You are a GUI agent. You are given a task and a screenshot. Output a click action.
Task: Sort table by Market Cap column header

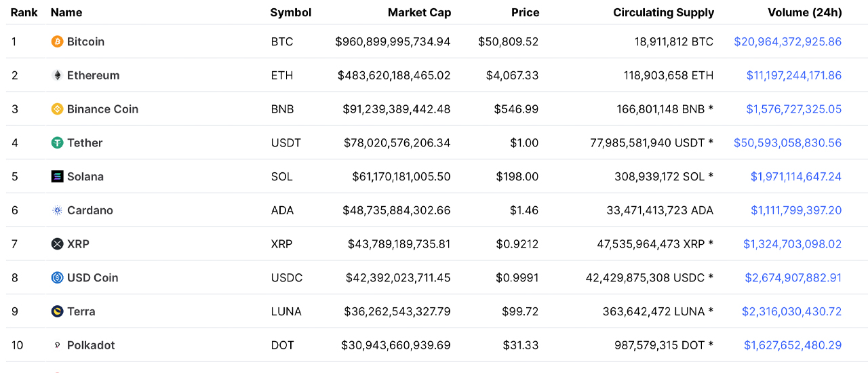pyautogui.click(x=419, y=12)
